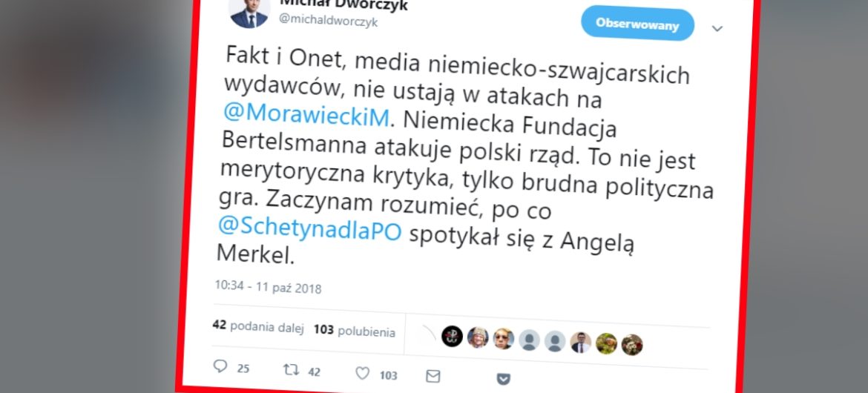Open the second grey default profile avatar
This screenshot has width=868, height=393.
pyautogui.click(x=555, y=341)
